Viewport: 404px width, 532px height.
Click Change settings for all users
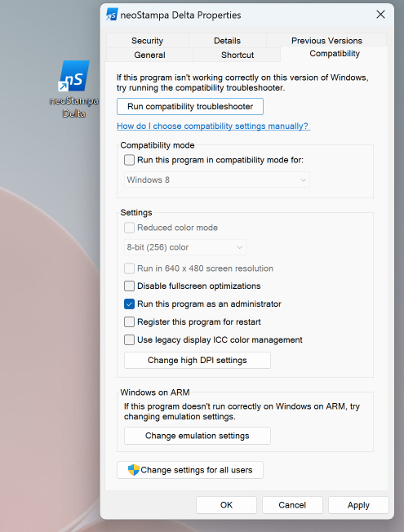click(x=190, y=470)
